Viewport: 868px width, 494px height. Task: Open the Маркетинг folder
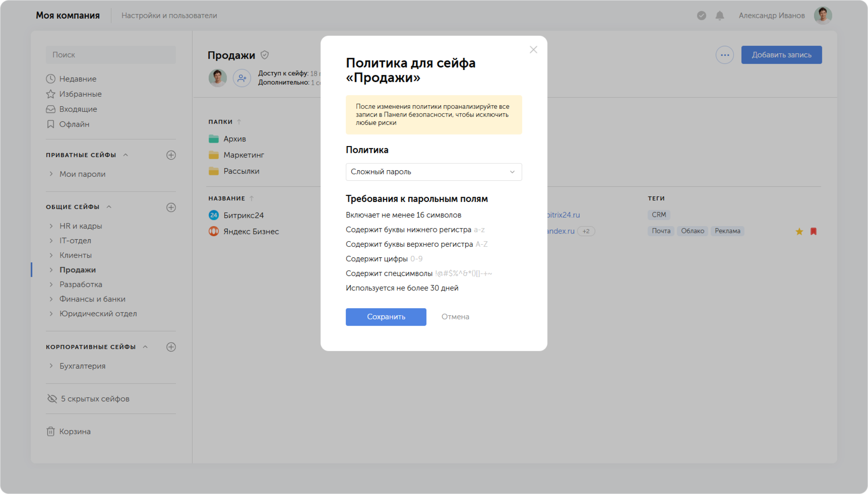point(244,155)
